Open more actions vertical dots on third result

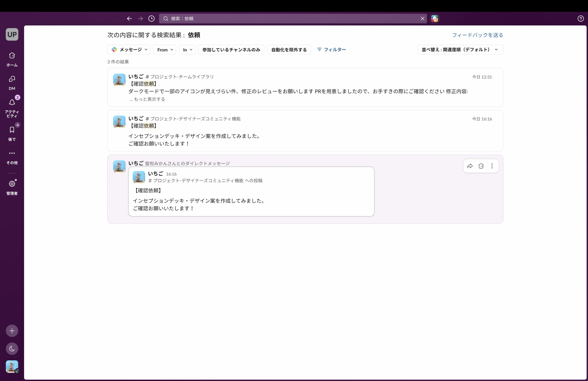492,166
